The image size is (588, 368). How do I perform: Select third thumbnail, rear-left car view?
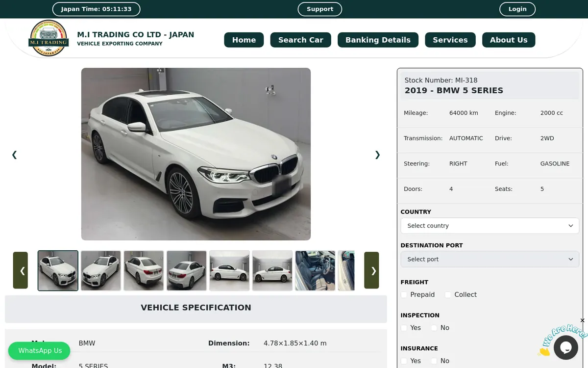coord(144,271)
